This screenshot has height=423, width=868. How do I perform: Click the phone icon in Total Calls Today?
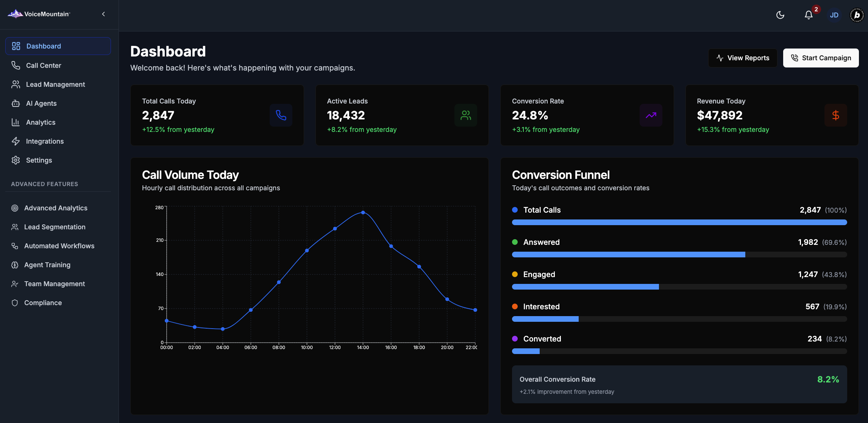click(281, 115)
